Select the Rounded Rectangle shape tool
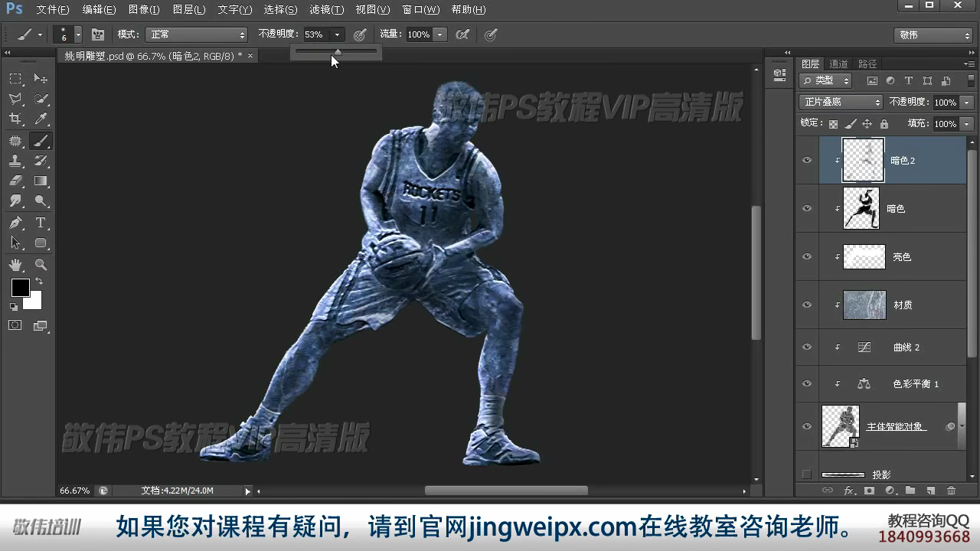The image size is (980, 551). coord(41,243)
